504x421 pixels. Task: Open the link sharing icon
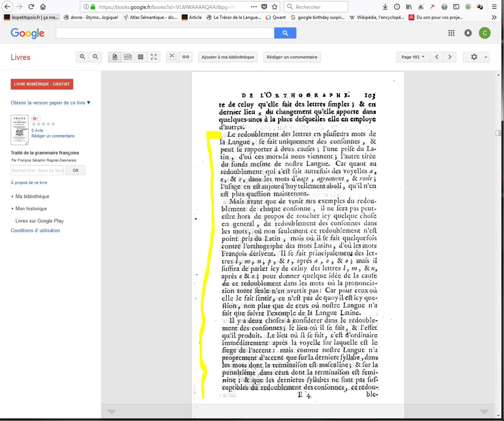tap(186, 57)
